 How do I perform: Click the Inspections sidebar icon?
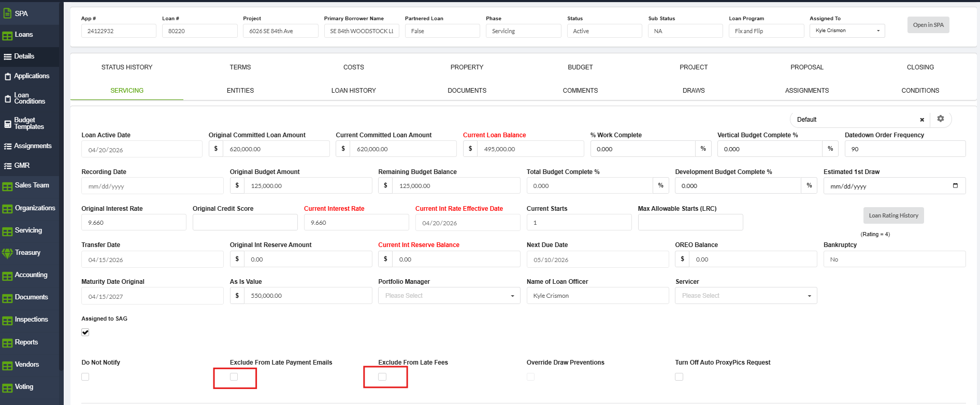click(7, 321)
